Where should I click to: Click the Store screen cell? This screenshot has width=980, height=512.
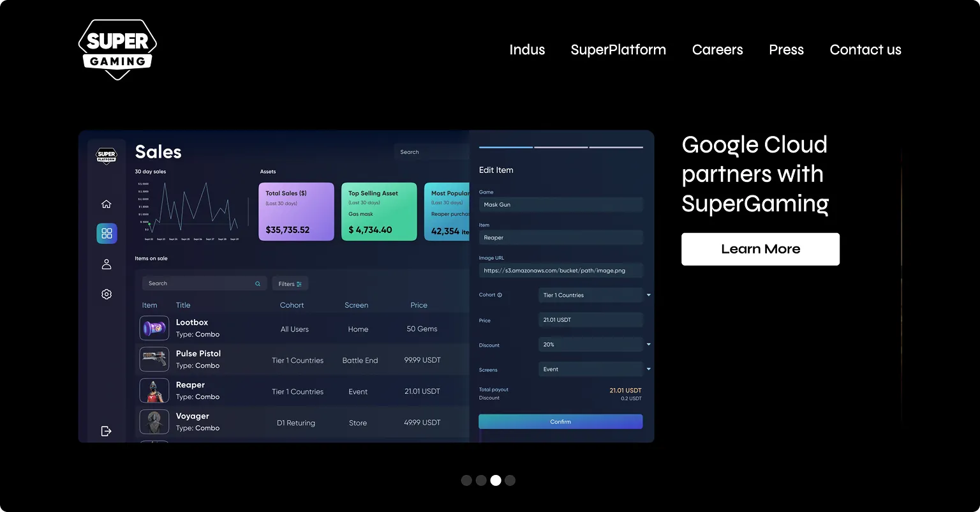358,423
